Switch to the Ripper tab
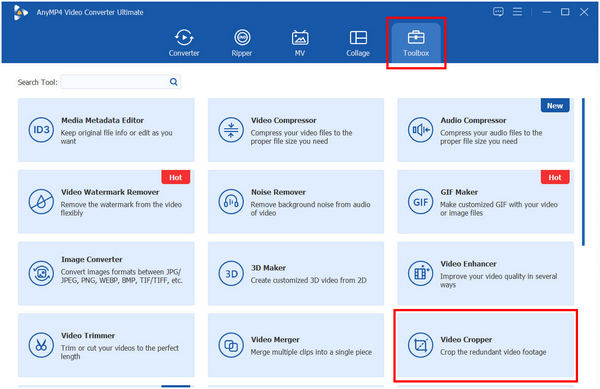 242,43
